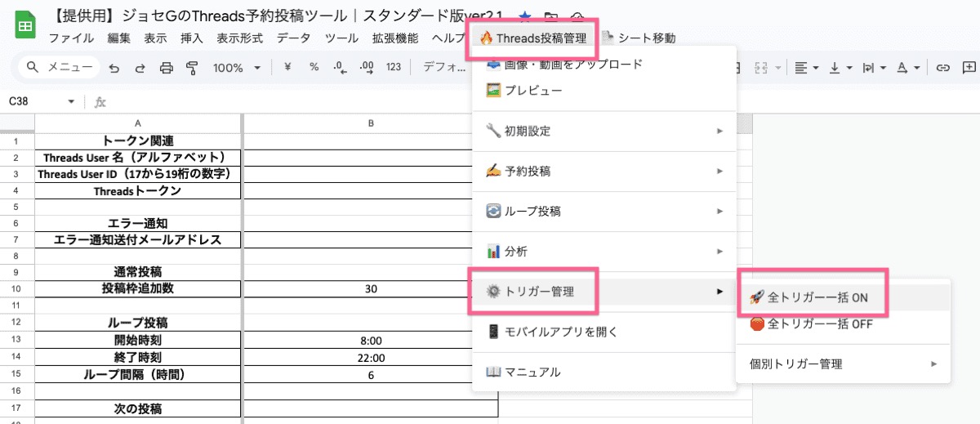
Task: Open the 表示 menu
Action: click(155, 38)
